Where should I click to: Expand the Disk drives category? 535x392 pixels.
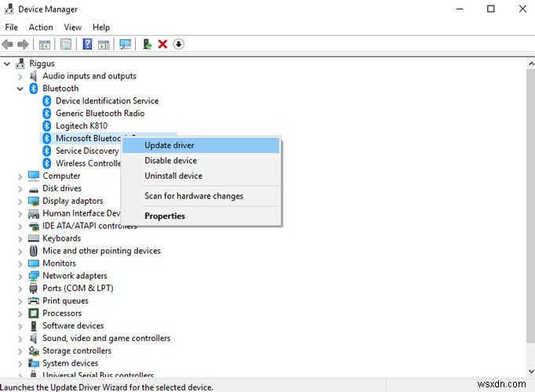[x=20, y=189]
